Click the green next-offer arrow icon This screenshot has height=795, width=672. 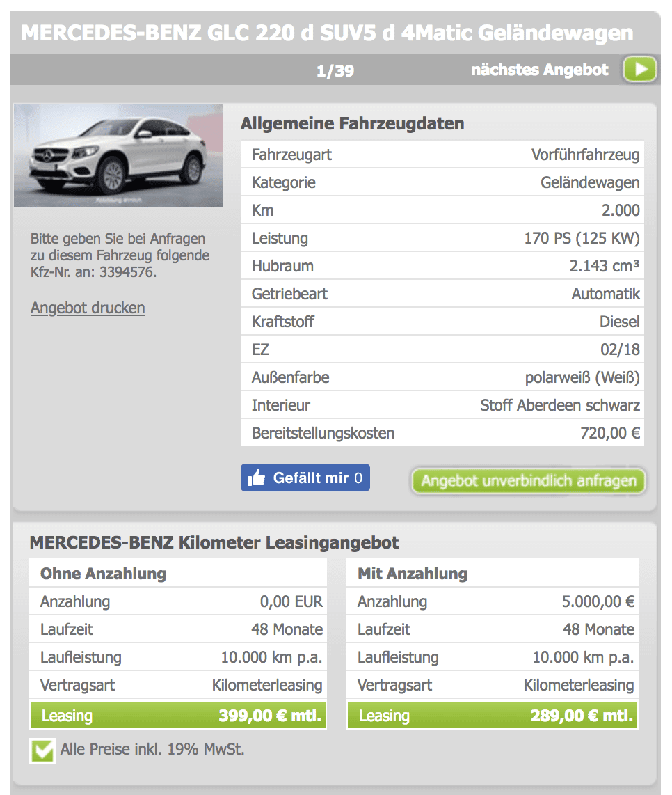tap(640, 69)
